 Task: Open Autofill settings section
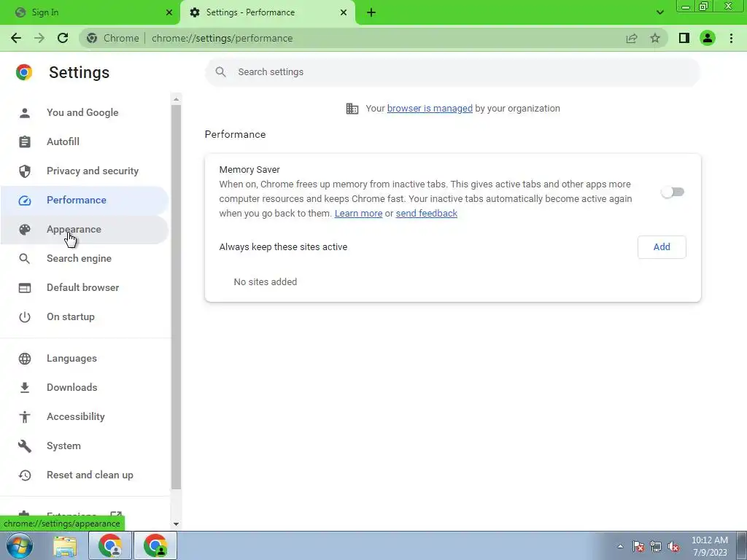click(85, 142)
